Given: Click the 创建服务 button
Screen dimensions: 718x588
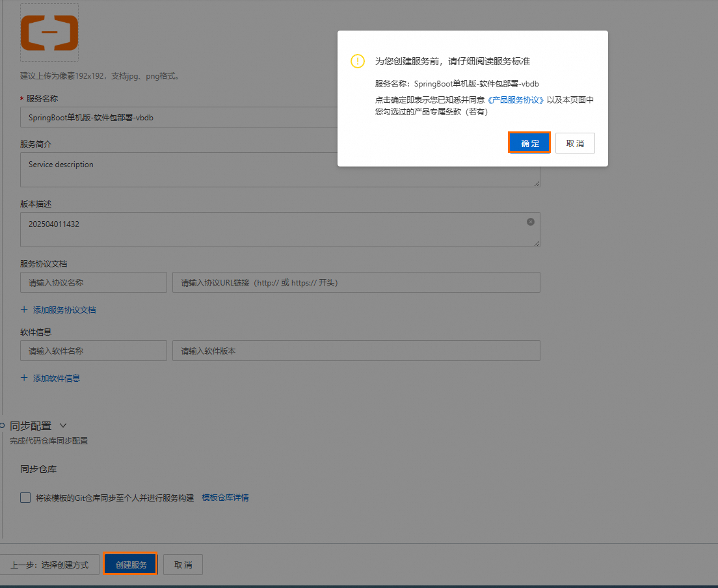Looking at the screenshot, I should [x=131, y=565].
